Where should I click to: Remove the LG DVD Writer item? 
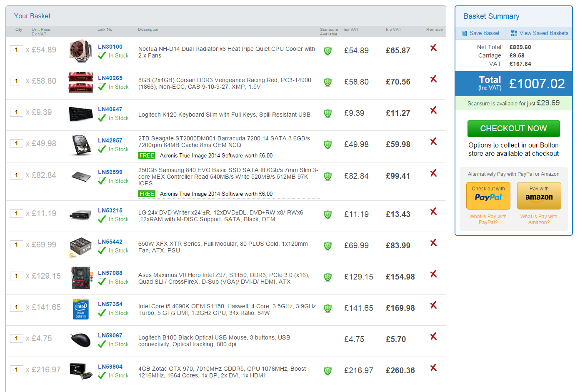[433, 212]
